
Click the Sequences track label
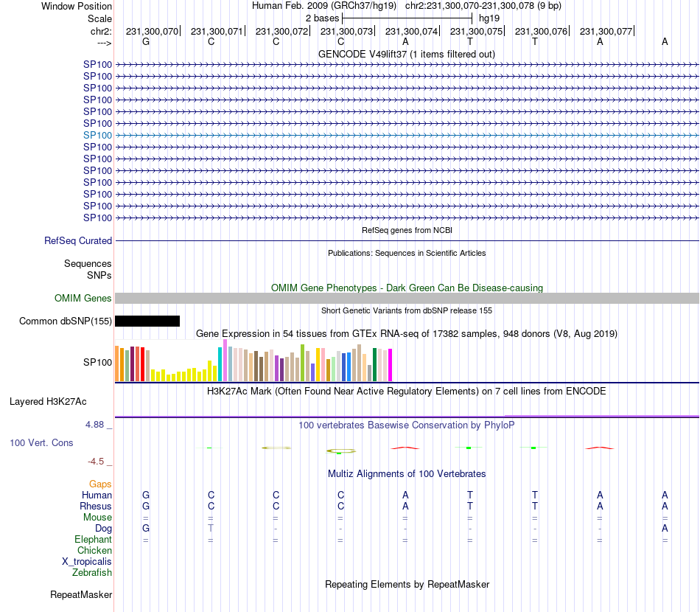[88, 263]
